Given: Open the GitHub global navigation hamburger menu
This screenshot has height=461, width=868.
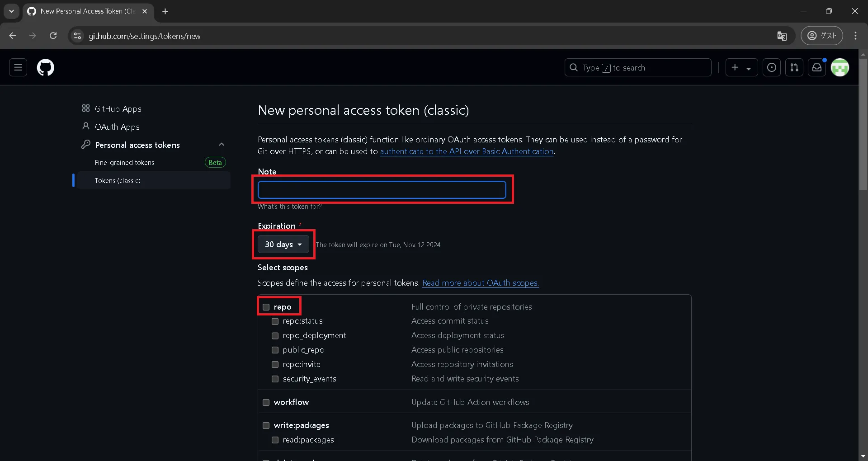Looking at the screenshot, I should click(18, 67).
